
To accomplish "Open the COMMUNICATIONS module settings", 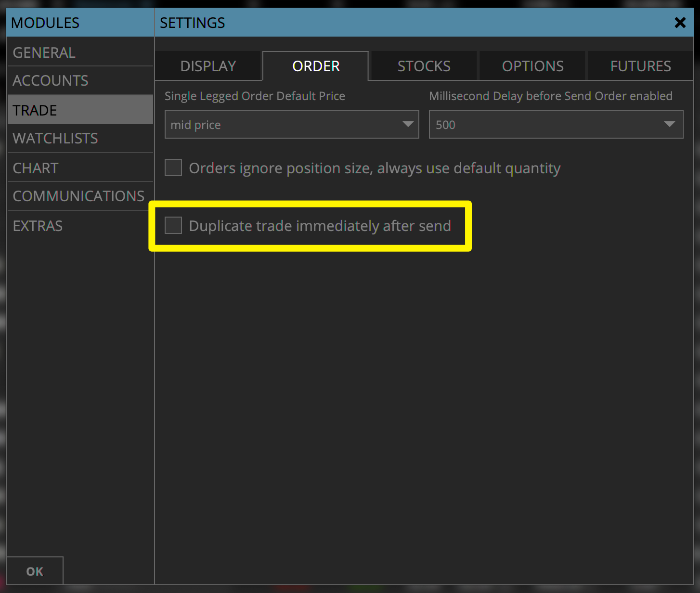I will 78,196.
